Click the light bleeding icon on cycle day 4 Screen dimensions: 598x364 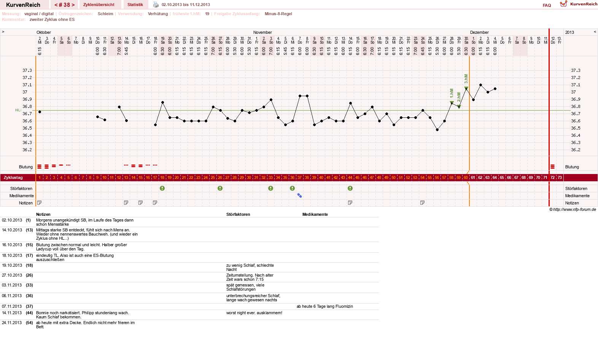(x=61, y=165)
